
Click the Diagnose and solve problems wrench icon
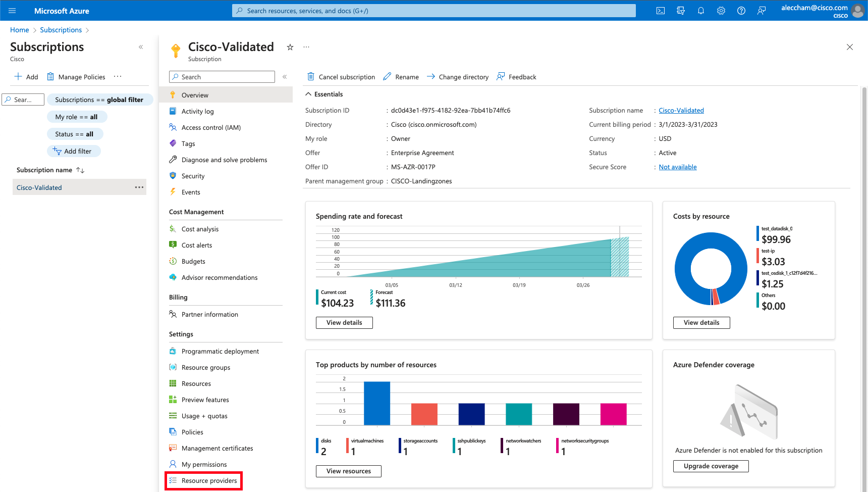pyautogui.click(x=173, y=160)
